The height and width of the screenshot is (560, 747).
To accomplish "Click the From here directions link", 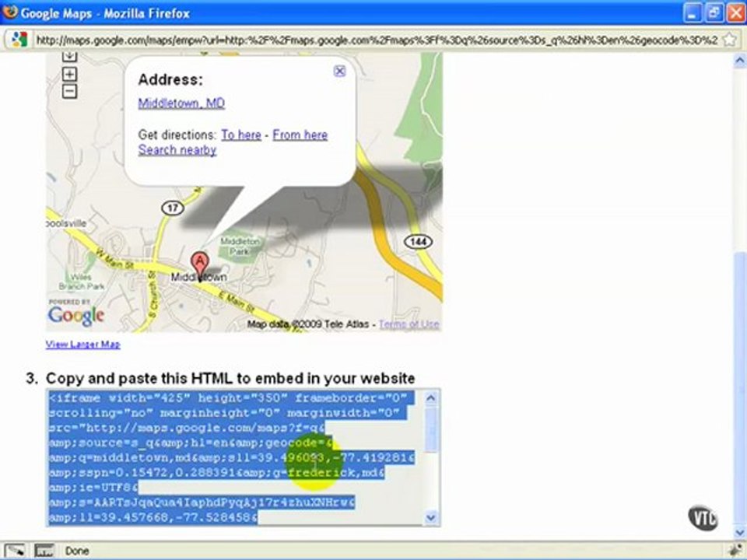I will point(300,135).
